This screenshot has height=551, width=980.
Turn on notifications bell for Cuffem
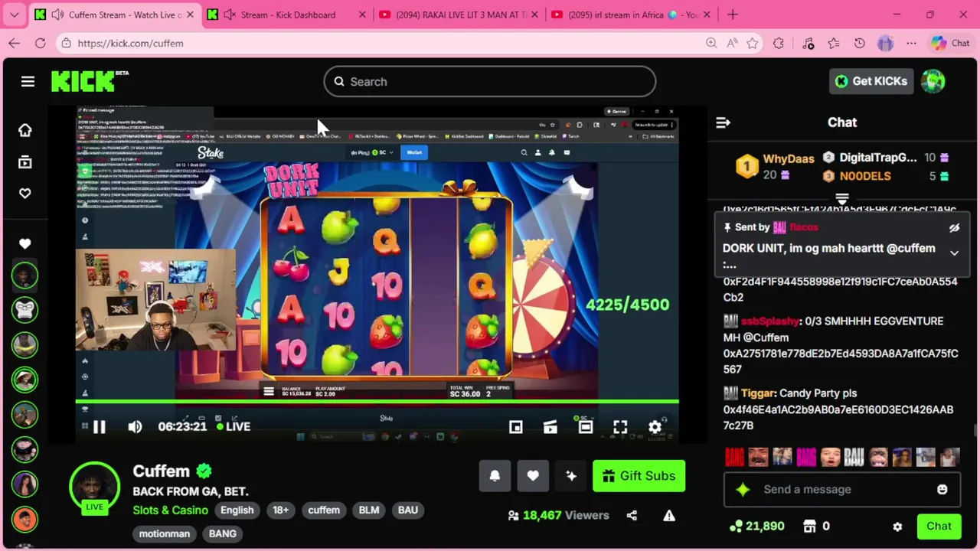(x=495, y=476)
